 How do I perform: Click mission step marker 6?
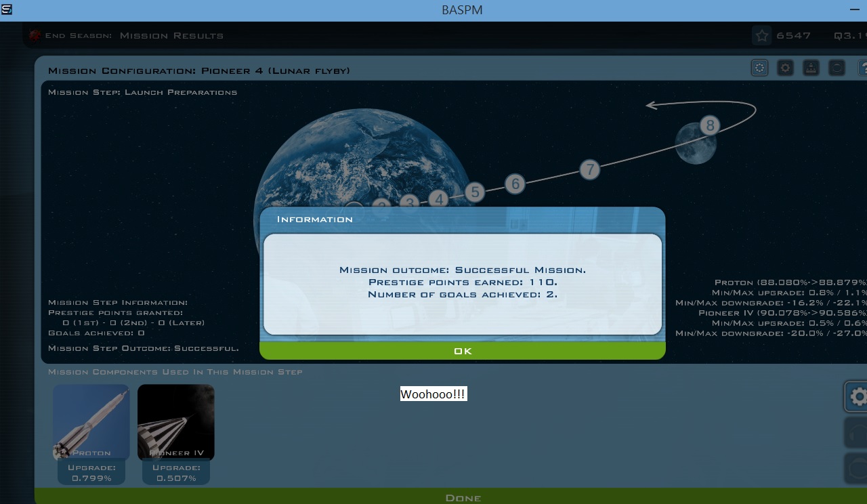[x=515, y=184]
